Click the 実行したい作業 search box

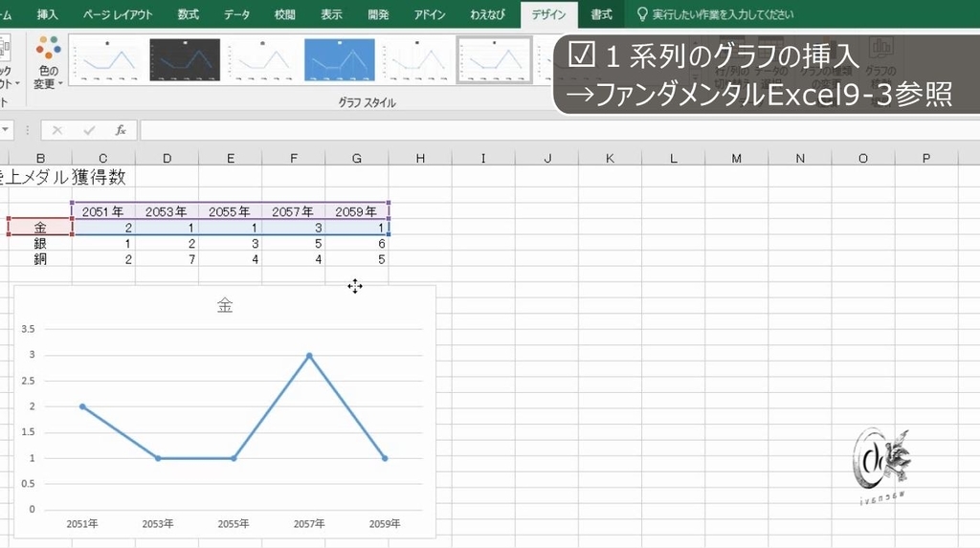pos(723,14)
